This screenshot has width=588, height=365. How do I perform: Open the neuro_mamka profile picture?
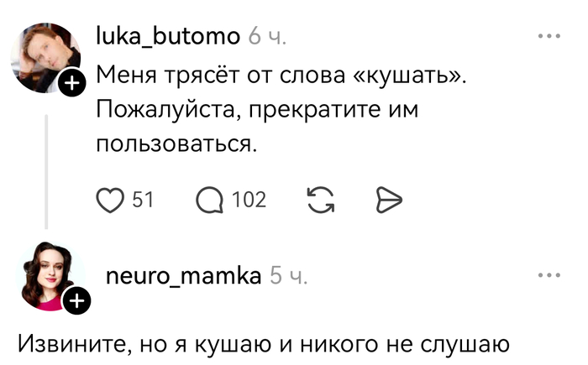pyautogui.click(x=46, y=275)
